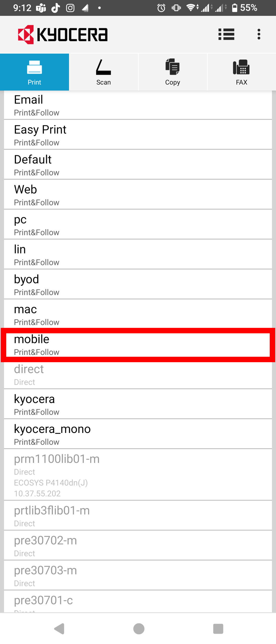Select the Default print queue

coord(138,165)
